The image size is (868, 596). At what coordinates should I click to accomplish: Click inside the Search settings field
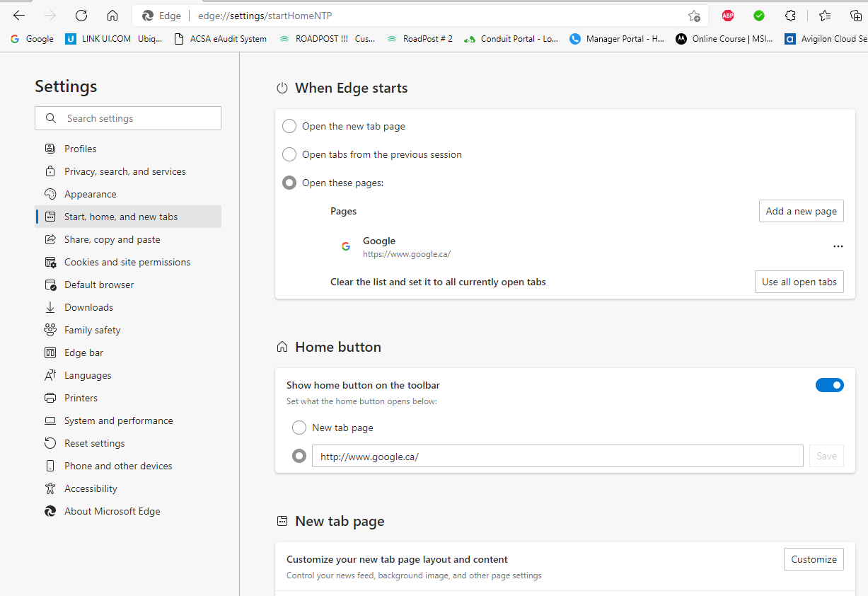click(x=127, y=118)
